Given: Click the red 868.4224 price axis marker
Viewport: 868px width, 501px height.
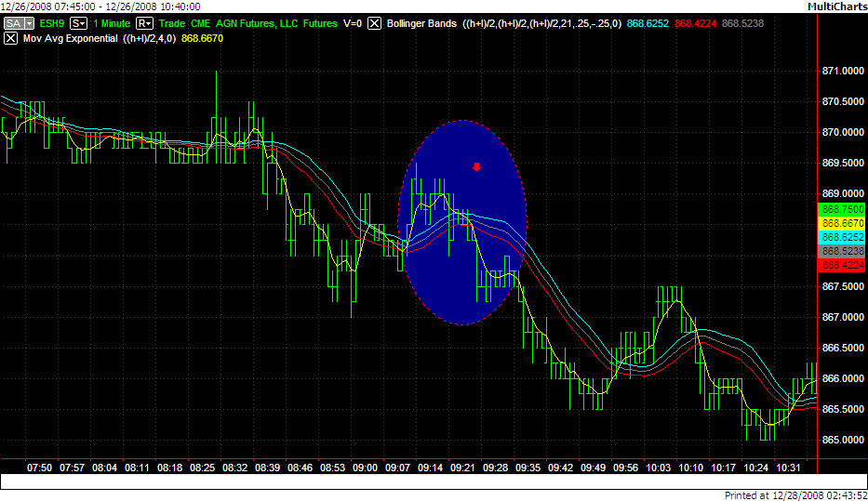Looking at the screenshot, I should coord(842,266).
